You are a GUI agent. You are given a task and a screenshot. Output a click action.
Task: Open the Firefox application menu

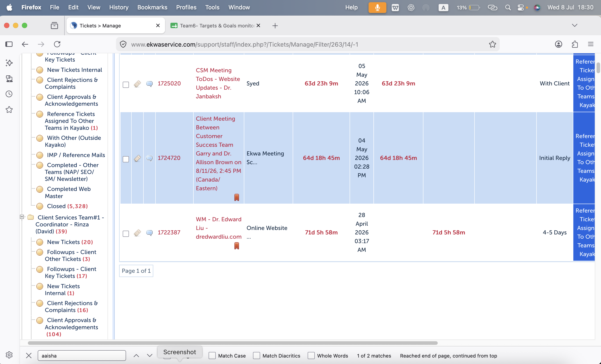(591, 44)
